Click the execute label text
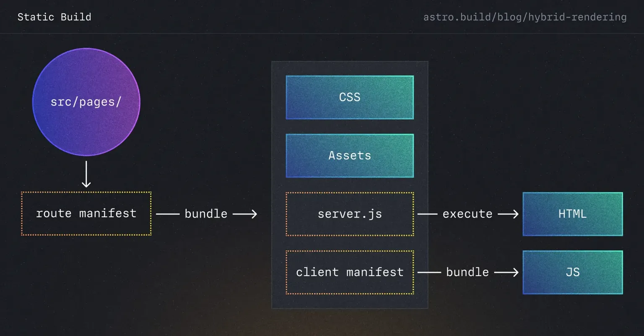This screenshot has height=336, width=644. point(467,214)
